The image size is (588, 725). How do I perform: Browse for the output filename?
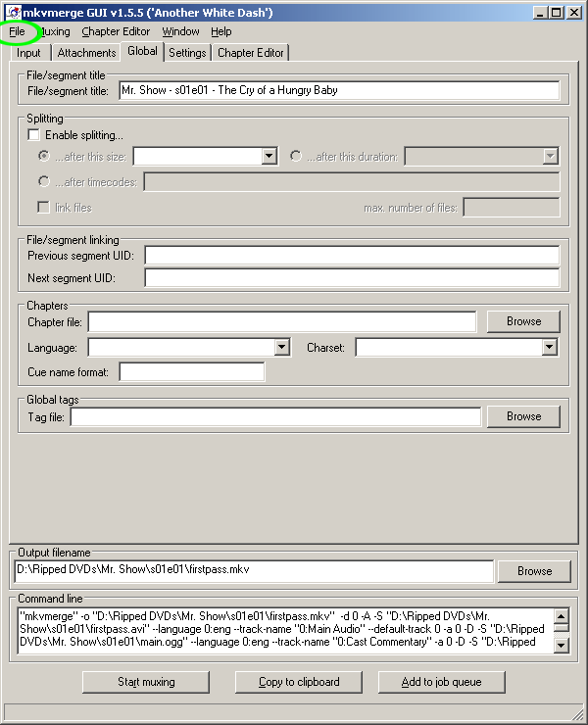(x=534, y=571)
